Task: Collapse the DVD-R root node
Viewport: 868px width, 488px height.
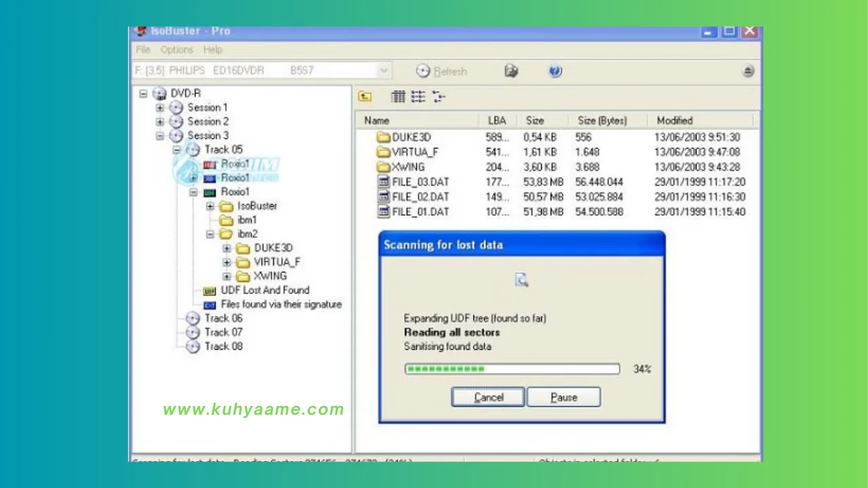Action: [143, 94]
